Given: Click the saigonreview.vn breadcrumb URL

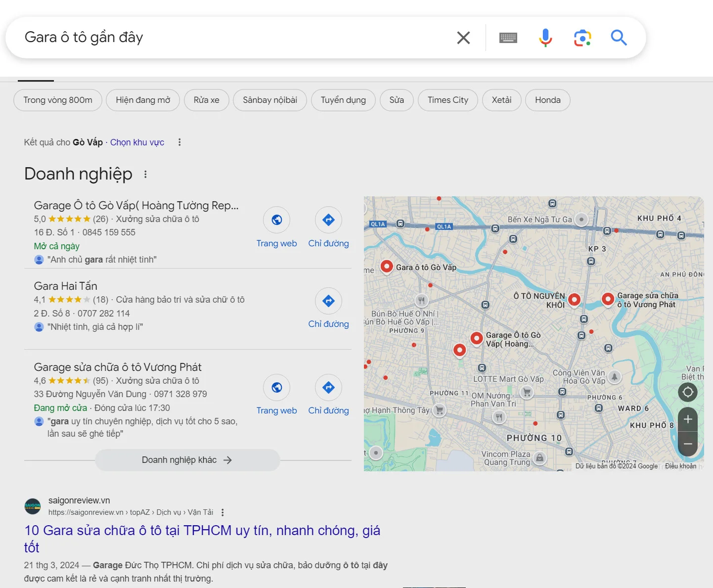Looking at the screenshot, I should (131, 512).
